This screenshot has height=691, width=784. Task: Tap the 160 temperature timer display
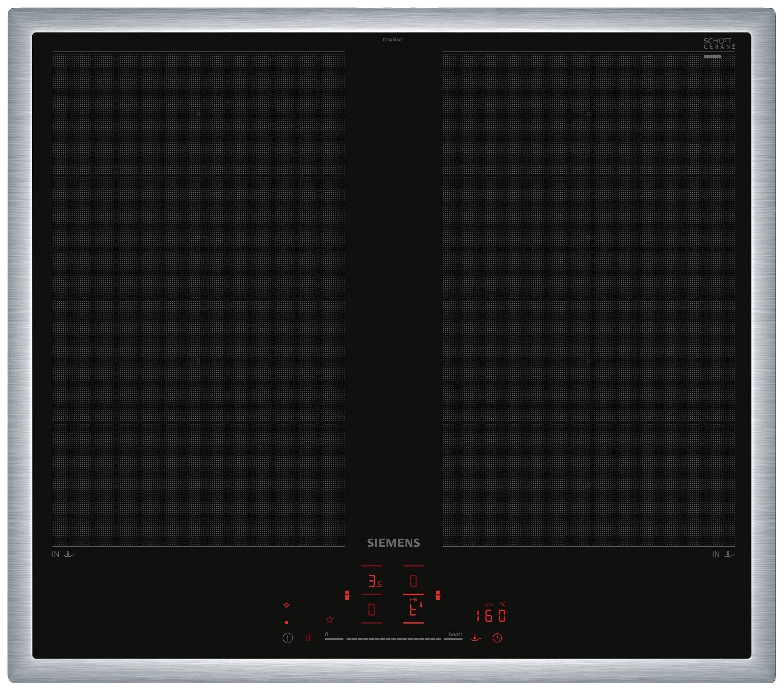click(x=491, y=616)
